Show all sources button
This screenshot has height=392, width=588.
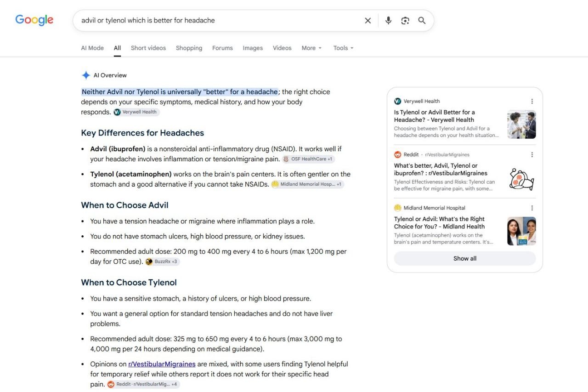coord(465,258)
